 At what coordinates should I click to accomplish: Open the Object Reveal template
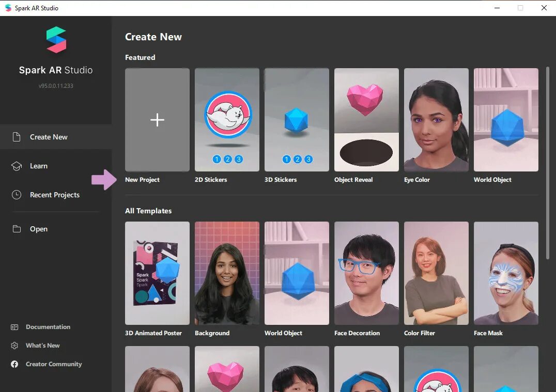366,120
